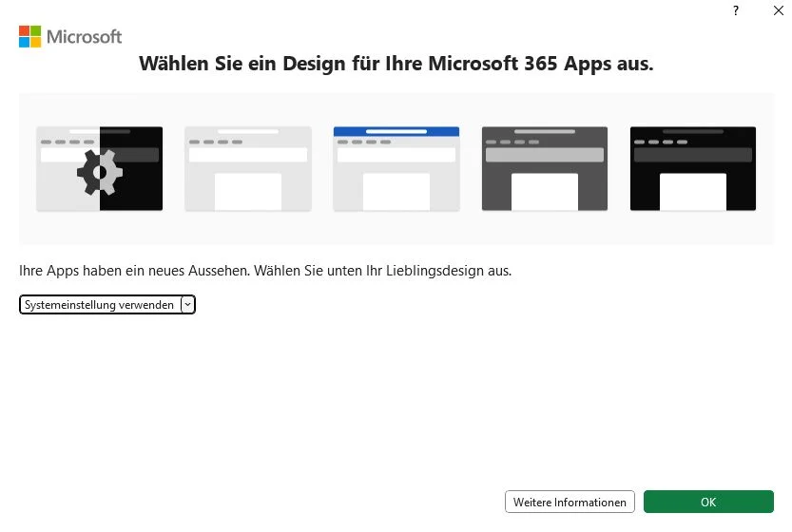Click the Weitere Informationen button
This screenshot has height=532, width=792.
click(570, 502)
